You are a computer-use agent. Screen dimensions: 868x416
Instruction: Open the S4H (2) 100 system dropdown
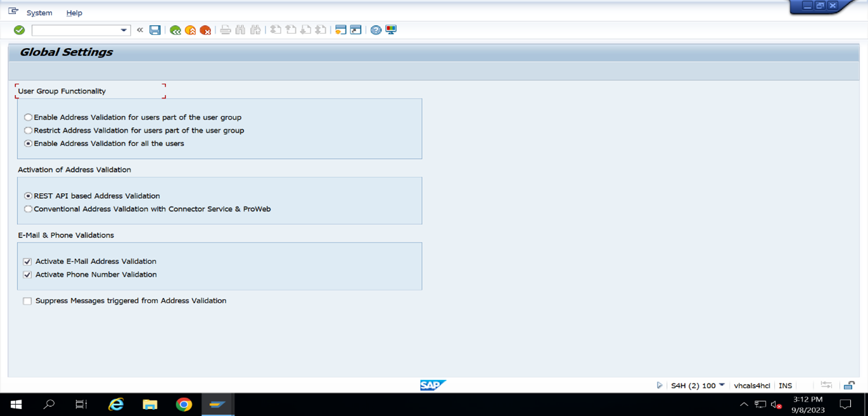721,385
